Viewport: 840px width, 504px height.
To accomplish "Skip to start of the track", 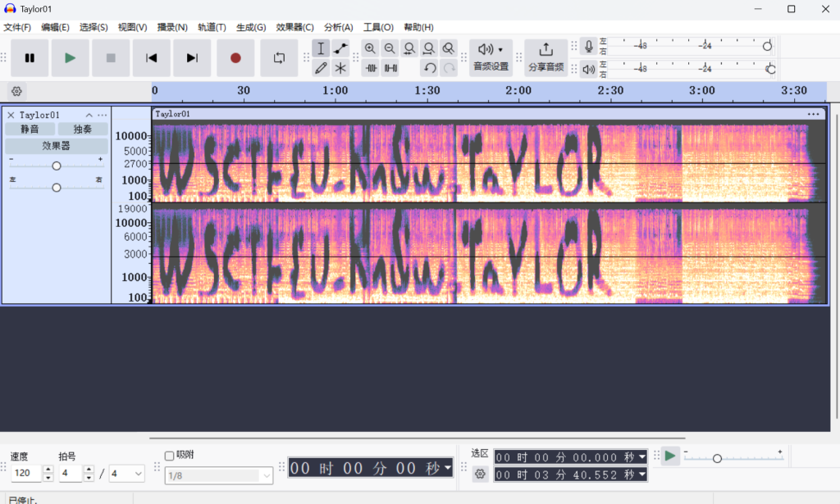I will pos(152,58).
